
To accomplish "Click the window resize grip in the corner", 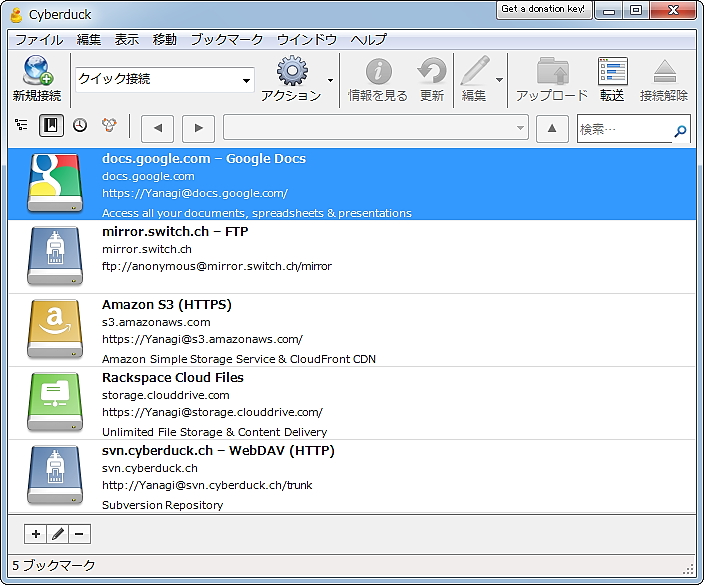I will 688,569.
